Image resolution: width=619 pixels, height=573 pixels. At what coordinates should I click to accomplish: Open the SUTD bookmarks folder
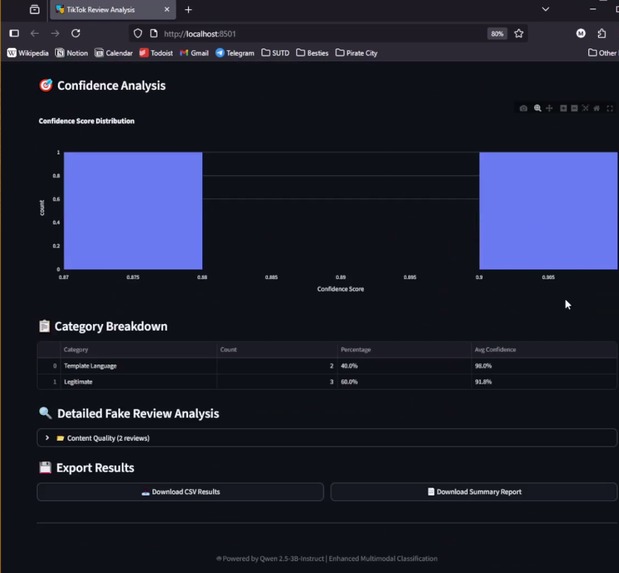[x=276, y=53]
